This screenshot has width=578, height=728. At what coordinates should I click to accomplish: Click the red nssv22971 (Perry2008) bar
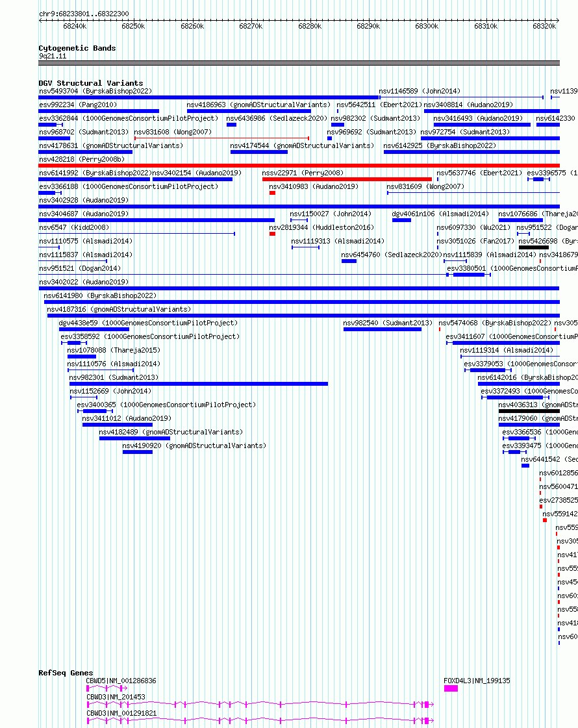pyautogui.click(x=347, y=179)
